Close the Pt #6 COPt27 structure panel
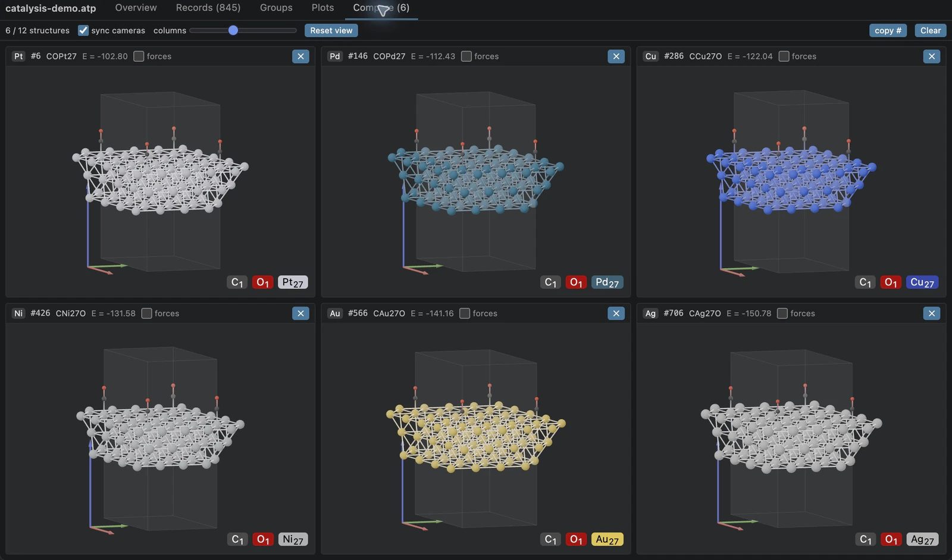 [300, 56]
